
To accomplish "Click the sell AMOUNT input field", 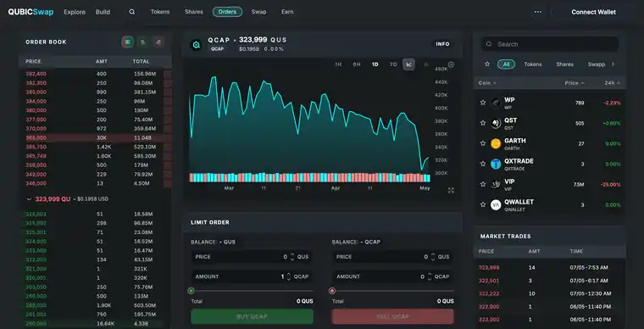I will [x=392, y=276].
